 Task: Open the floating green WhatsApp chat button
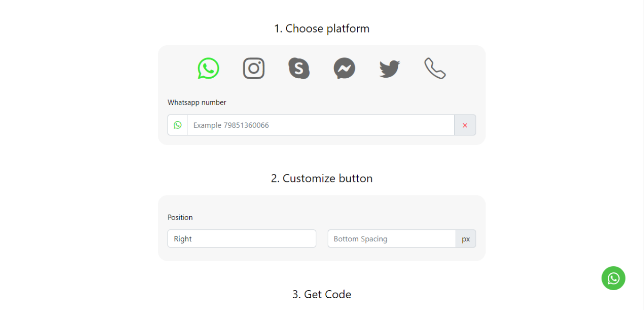coord(613,278)
